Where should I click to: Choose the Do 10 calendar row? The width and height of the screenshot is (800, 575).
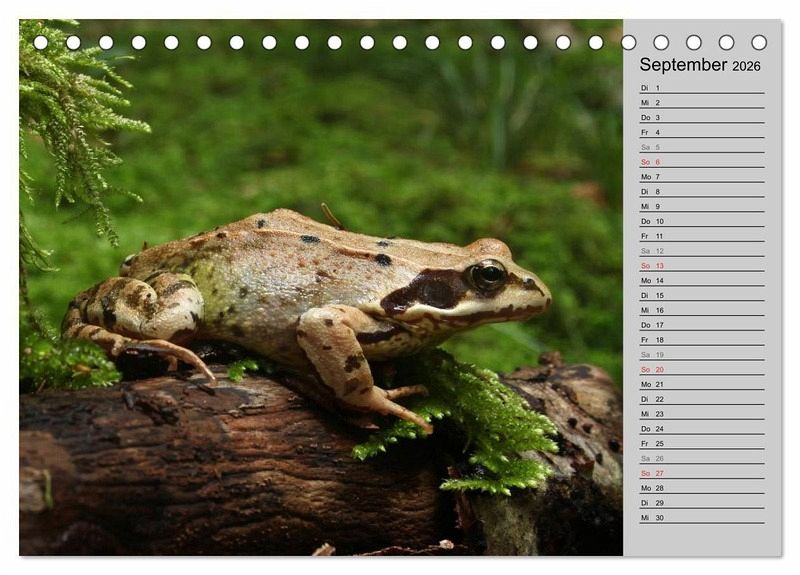click(x=701, y=221)
